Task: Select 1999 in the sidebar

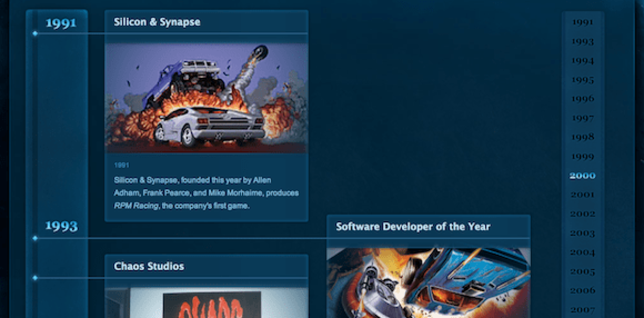Action: tap(582, 157)
